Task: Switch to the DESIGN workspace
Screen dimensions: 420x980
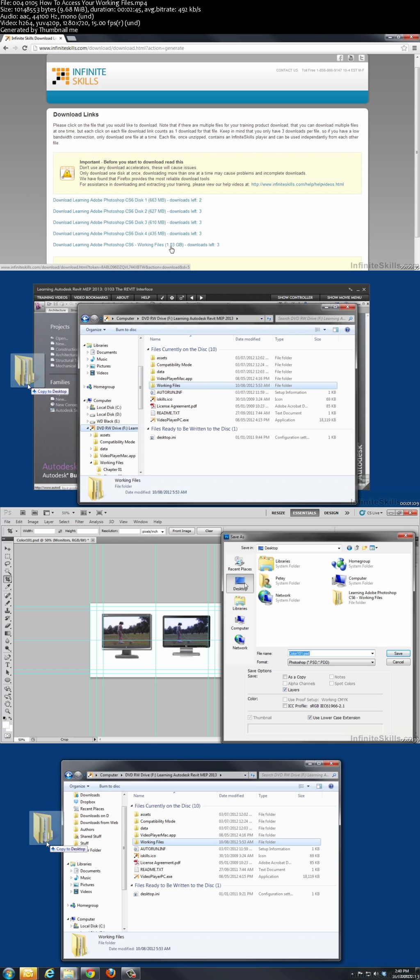Action: [x=331, y=513]
